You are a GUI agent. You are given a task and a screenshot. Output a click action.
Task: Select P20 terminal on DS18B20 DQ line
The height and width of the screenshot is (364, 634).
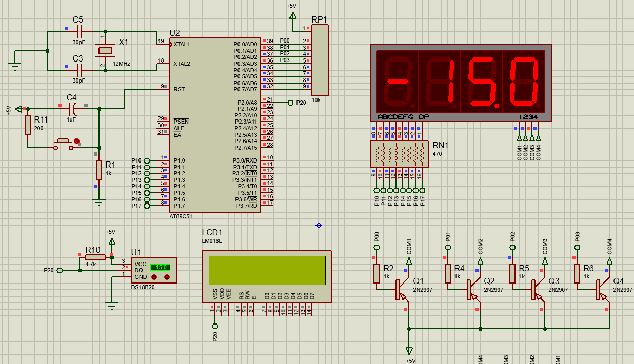[x=60, y=270]
